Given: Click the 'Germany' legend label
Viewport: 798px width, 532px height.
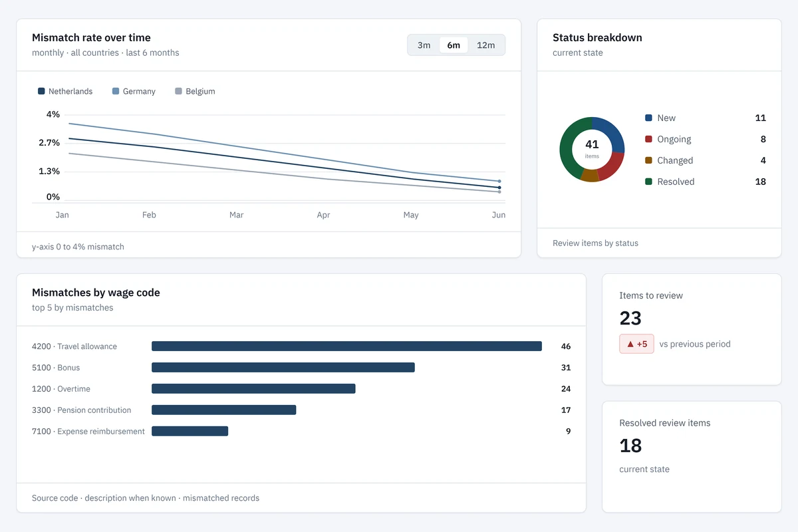Looking at the screenshot, I should tap(139, 91).
